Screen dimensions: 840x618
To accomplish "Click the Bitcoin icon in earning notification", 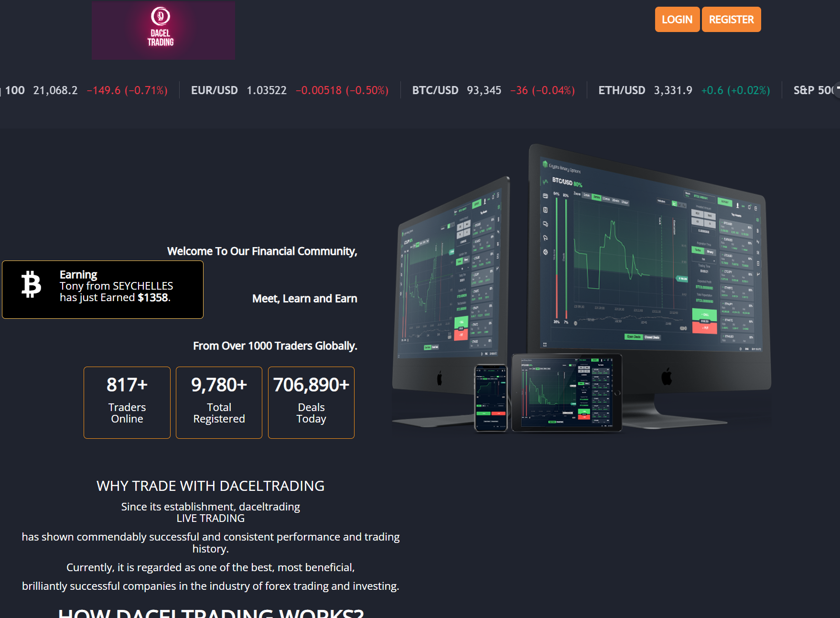I will click(x=32, y=284).
